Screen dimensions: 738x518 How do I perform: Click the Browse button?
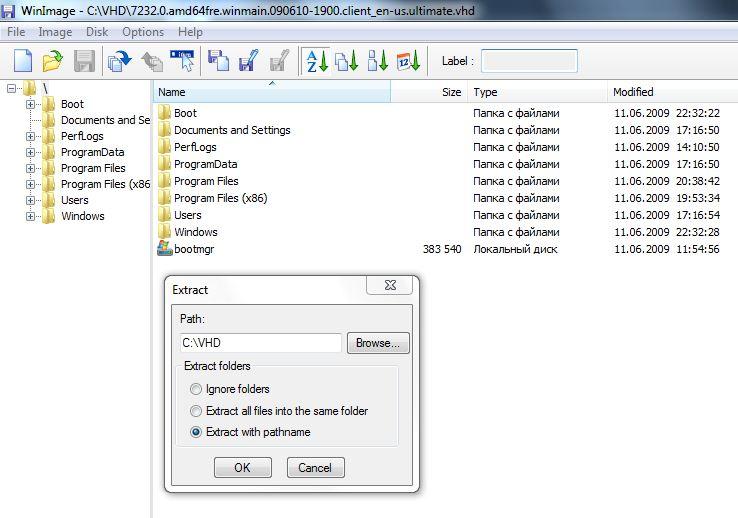pyautogui.click(x=378, y=343)
